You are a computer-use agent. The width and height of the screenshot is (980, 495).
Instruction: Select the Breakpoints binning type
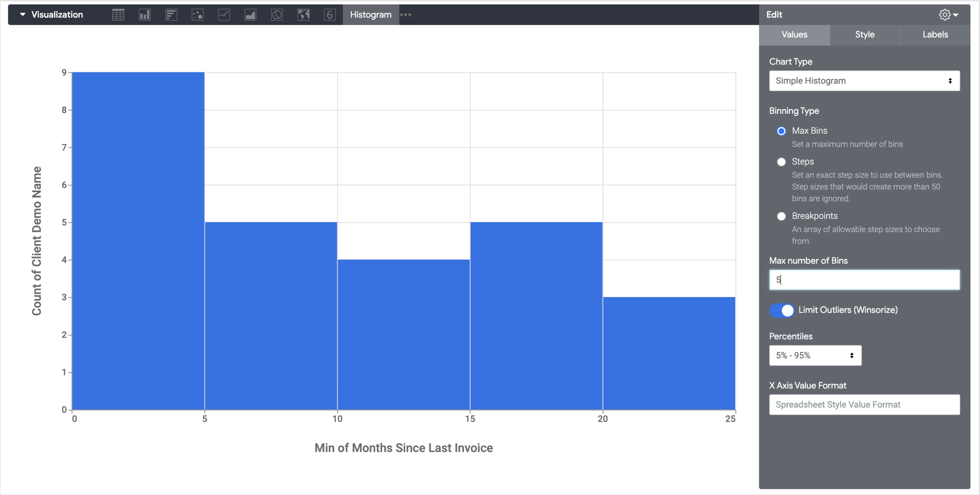781,216
